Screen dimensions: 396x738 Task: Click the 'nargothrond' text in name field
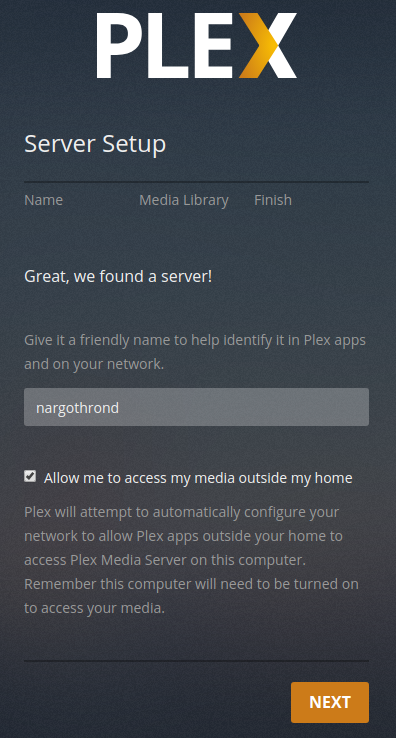(x=77, y=408)
